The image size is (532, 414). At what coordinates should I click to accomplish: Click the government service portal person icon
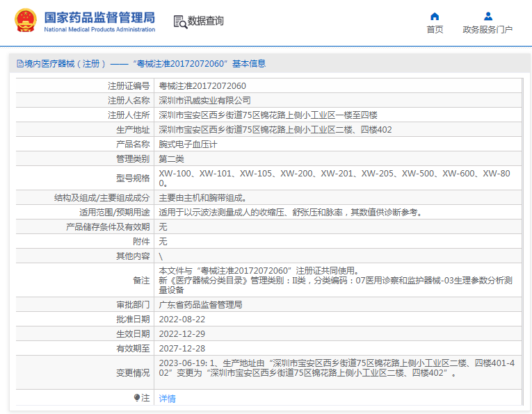488,16
